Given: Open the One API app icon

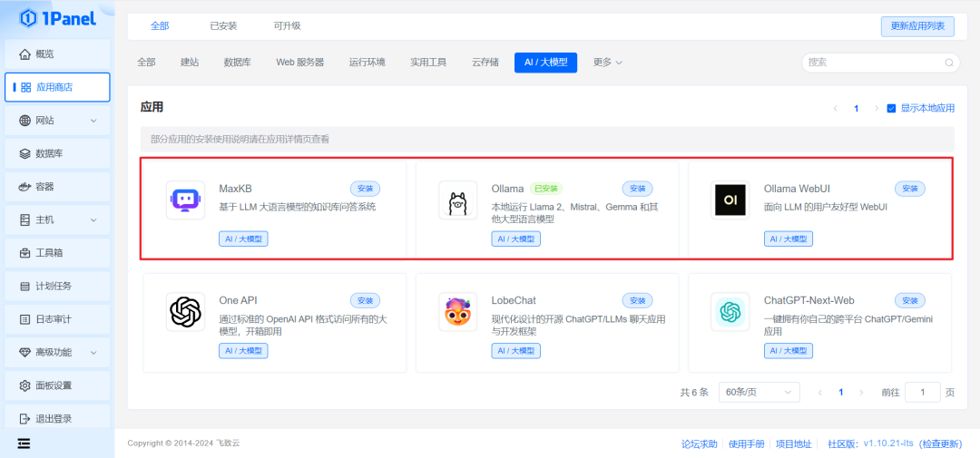Looking at the screenshot, I should pos(186,312).
